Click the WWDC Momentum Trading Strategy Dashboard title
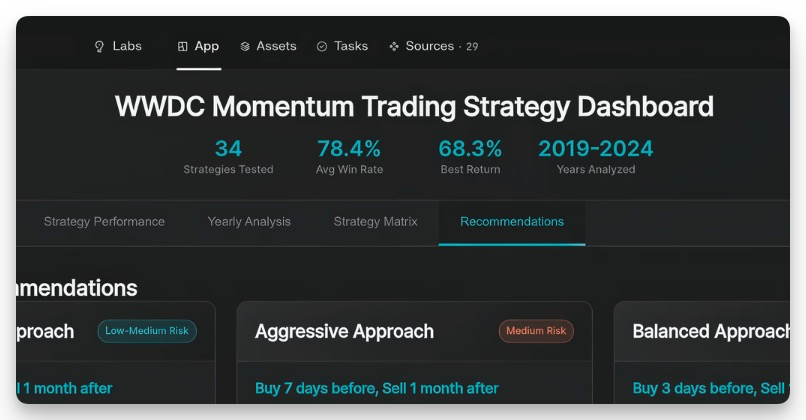Screen dimensions: 806x420 pyautogui.click(x=414, y=106)
